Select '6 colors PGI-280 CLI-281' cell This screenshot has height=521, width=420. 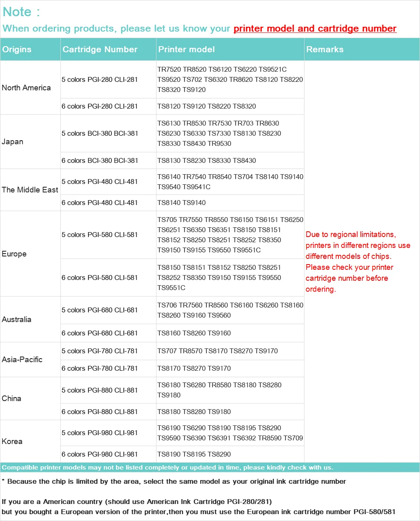pos(108,106)
